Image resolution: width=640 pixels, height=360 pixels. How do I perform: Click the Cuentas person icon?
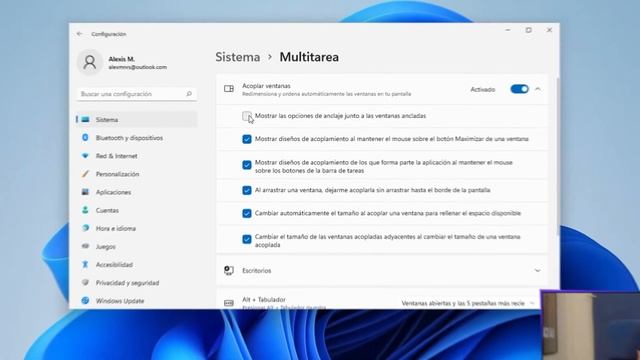click(85, 210)
